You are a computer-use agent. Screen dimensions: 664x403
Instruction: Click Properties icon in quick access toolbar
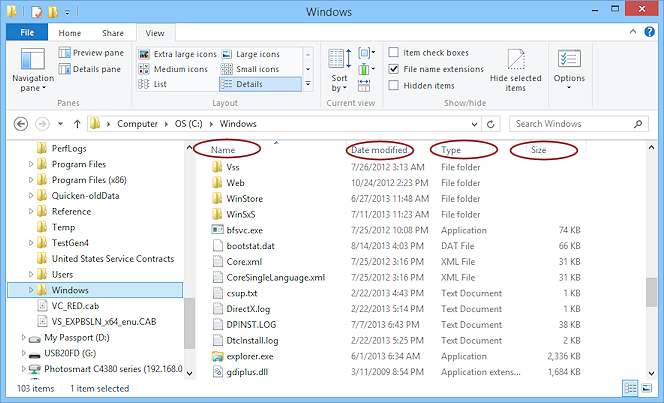tap(37, 11)
